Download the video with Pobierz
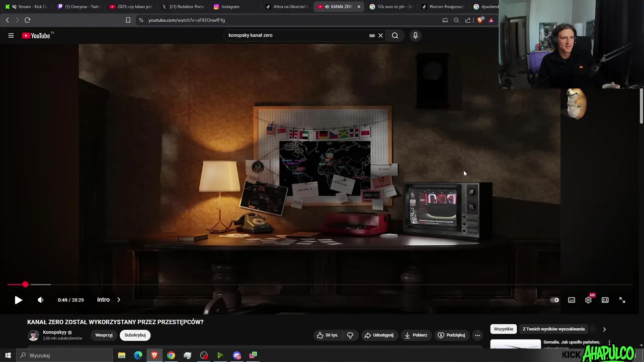The height and width of the screenshot is (362, 644). tap(416, 335)
